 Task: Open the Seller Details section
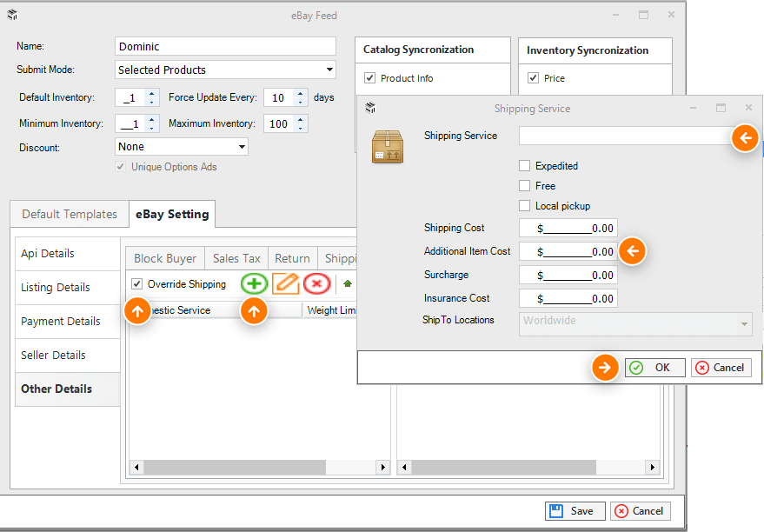click(x=68, y=356)
